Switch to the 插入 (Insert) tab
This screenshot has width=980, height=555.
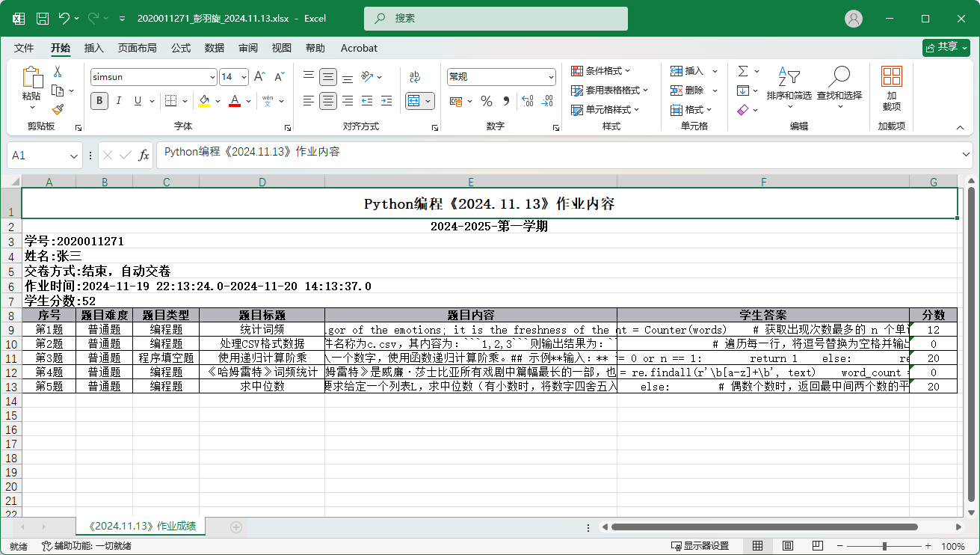pos(94,48)
